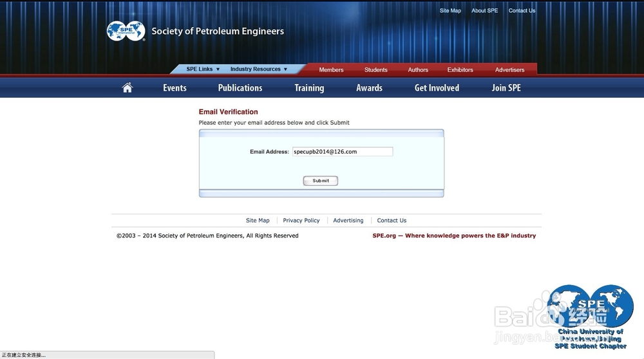Click the Submit button
Viewport: 644px width, 359px height.
320,181
